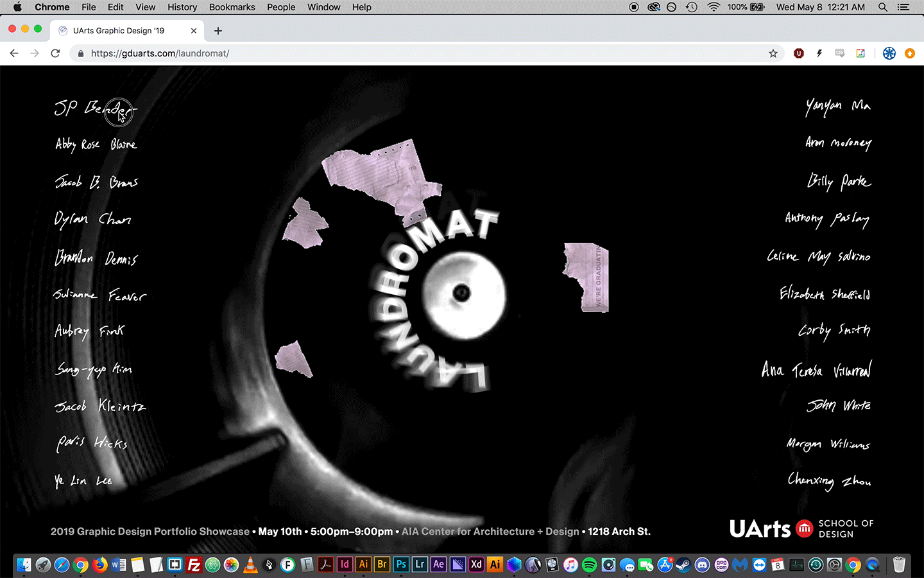Click the CSS viewer extension icon
Image resolution: width=924 pixels, height=578 pixels.
840,53
